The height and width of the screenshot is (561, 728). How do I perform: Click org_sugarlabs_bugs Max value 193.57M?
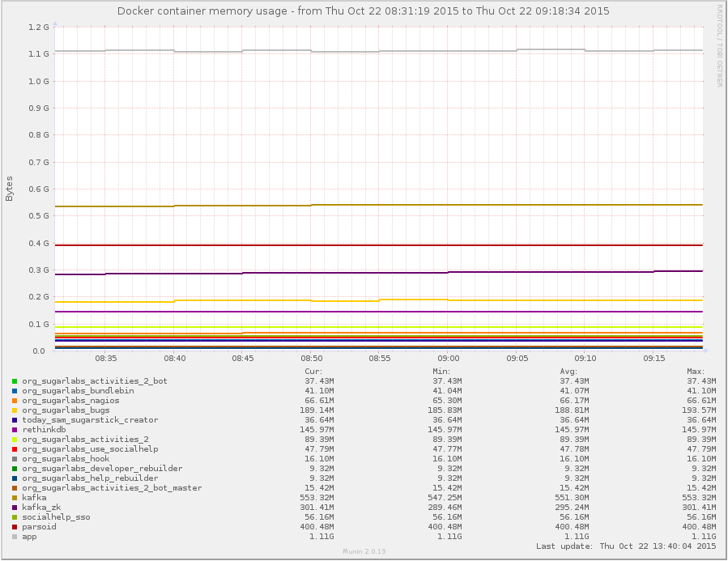click(699, 410)
